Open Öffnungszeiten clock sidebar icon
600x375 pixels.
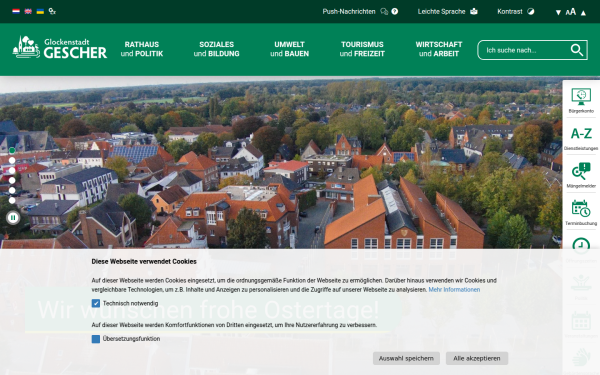581,245
